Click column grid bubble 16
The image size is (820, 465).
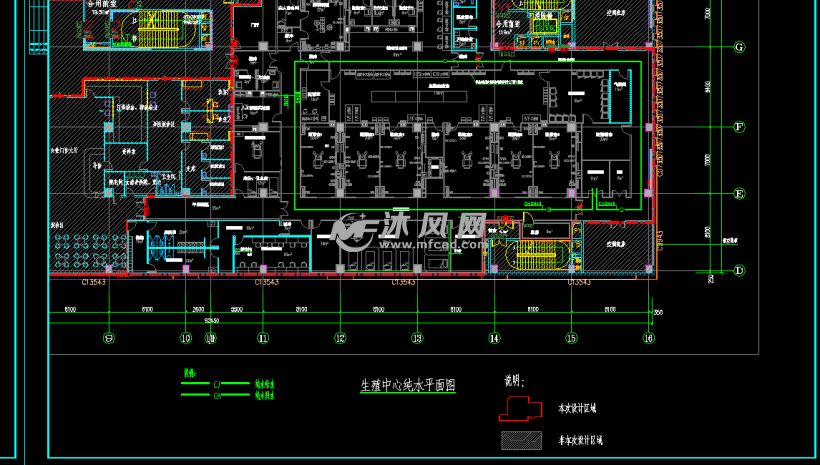click(x=649, y=338)
